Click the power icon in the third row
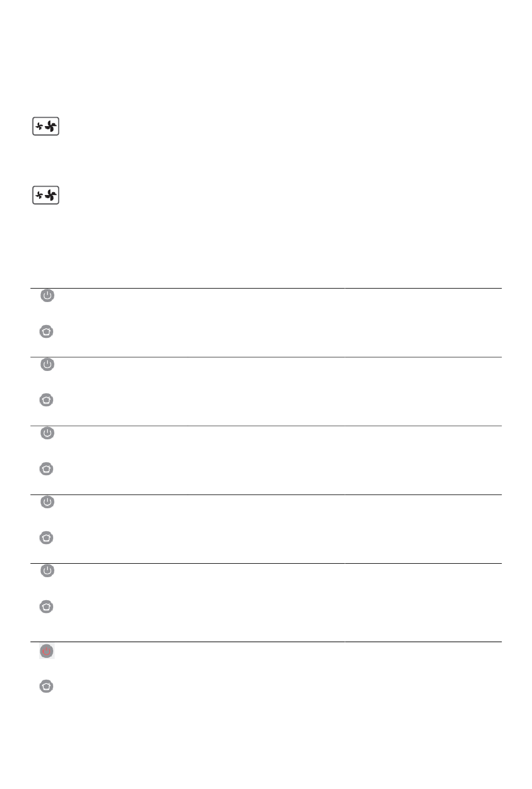The image size is (532, 789). (x=48, y=433)
